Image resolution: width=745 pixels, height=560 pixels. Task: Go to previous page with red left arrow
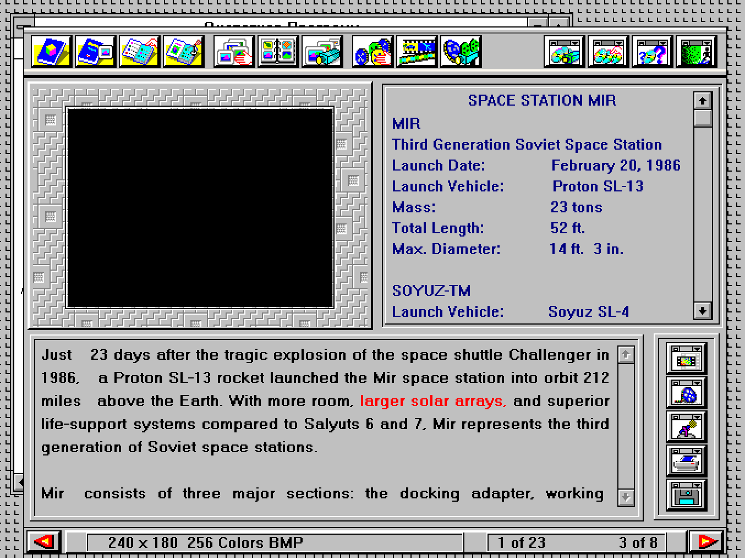[43, 542]
